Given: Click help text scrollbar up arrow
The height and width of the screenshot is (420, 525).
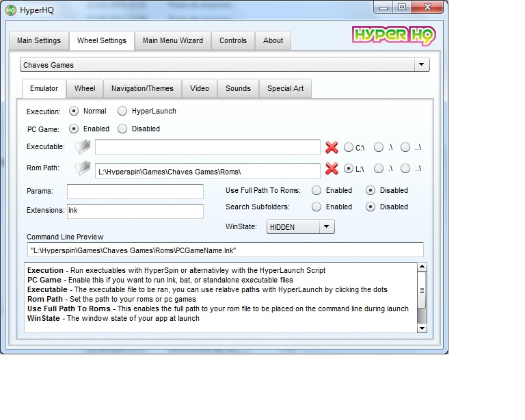Looking at the screenshot, I should pos(422,267).
